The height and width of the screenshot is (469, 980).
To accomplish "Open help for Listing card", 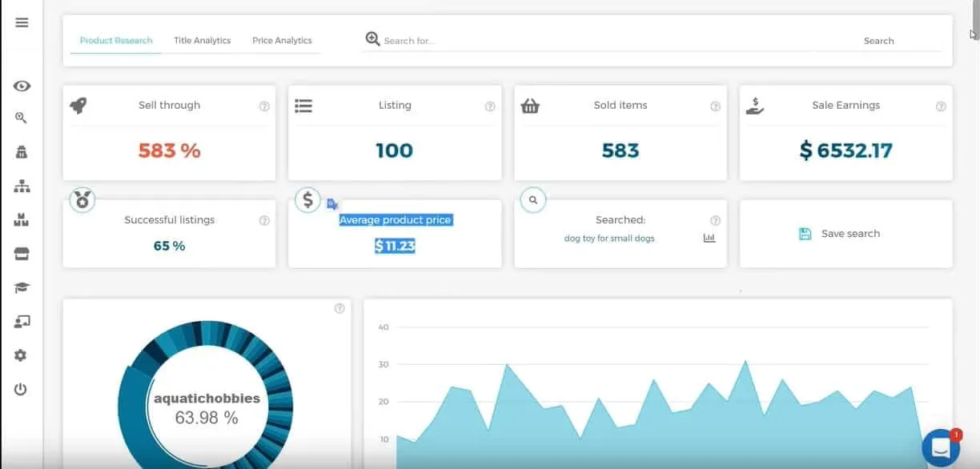I will click(490, 106).
